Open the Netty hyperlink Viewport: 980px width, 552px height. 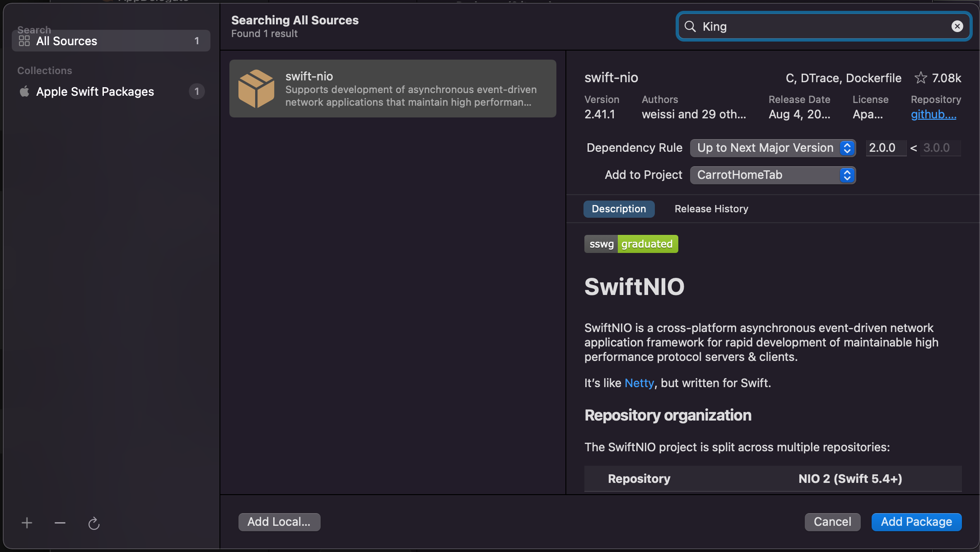(639, 383)
